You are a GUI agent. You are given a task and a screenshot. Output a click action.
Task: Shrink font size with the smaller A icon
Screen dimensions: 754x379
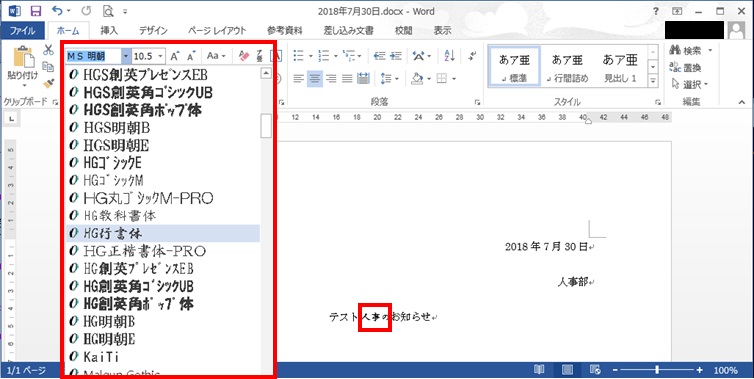click(191, 56)
